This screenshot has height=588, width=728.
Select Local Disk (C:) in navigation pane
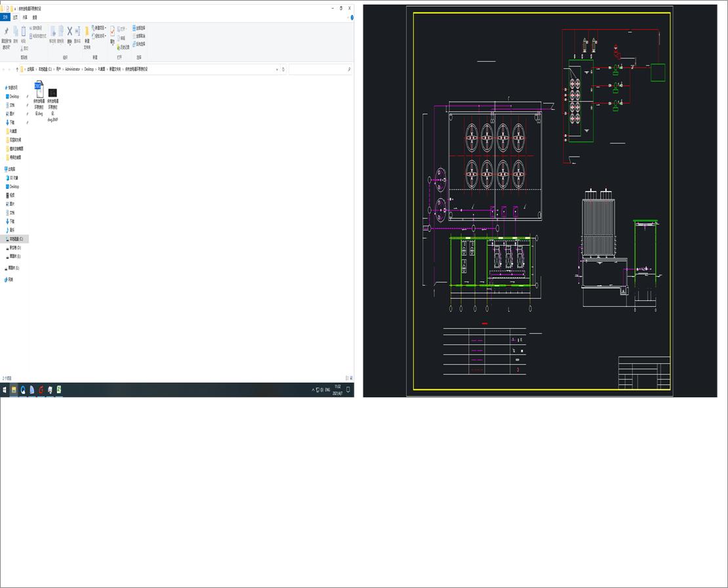click(x=16, y=239)
